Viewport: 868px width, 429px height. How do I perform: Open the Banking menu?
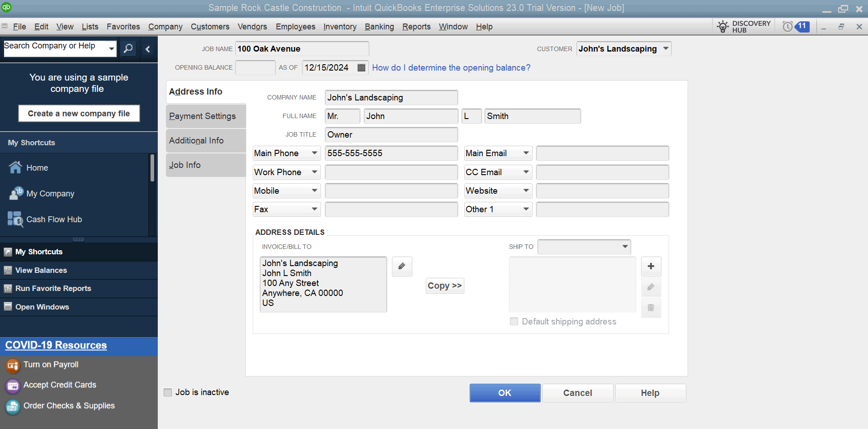click(x=379, y=27)
